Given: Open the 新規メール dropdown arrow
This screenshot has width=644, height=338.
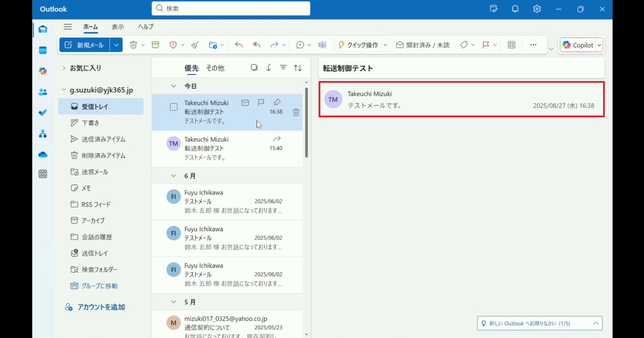Looking at the screenshot, I should 116,45.
